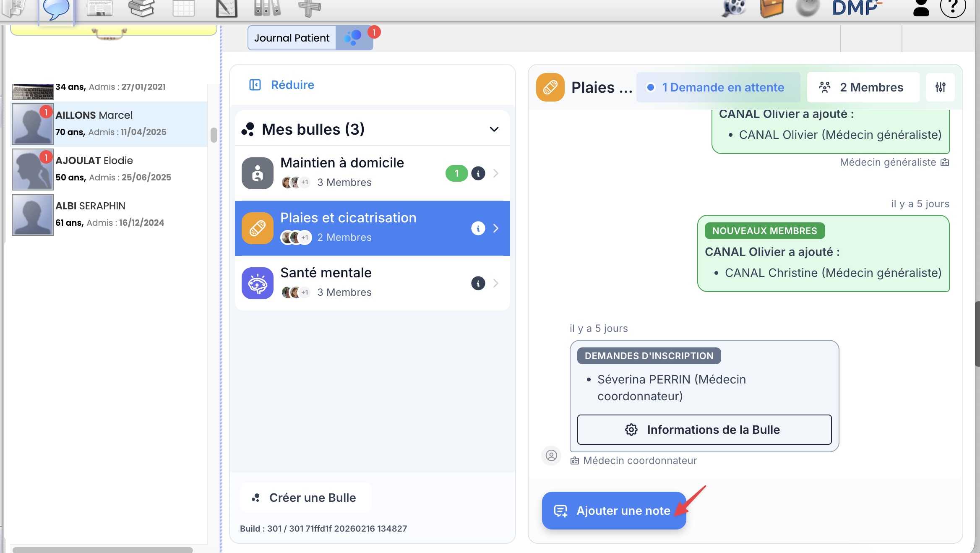Click the stacked books toolbar icon
This screenshot has width=980, height=553.
141,8
